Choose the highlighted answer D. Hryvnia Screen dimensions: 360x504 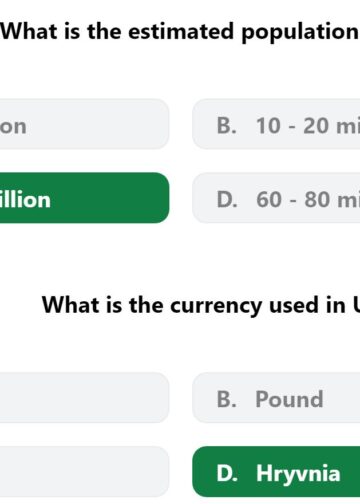(x=276, y=472)
